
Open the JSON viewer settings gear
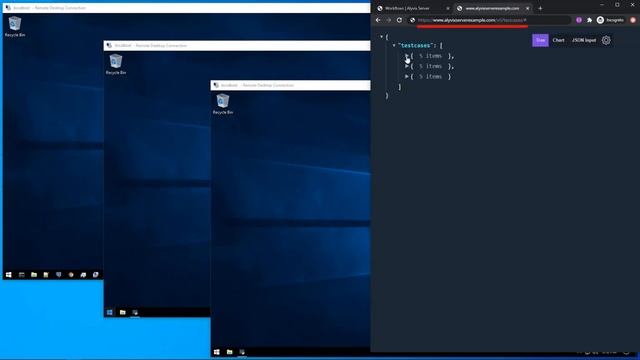(606, 40)
